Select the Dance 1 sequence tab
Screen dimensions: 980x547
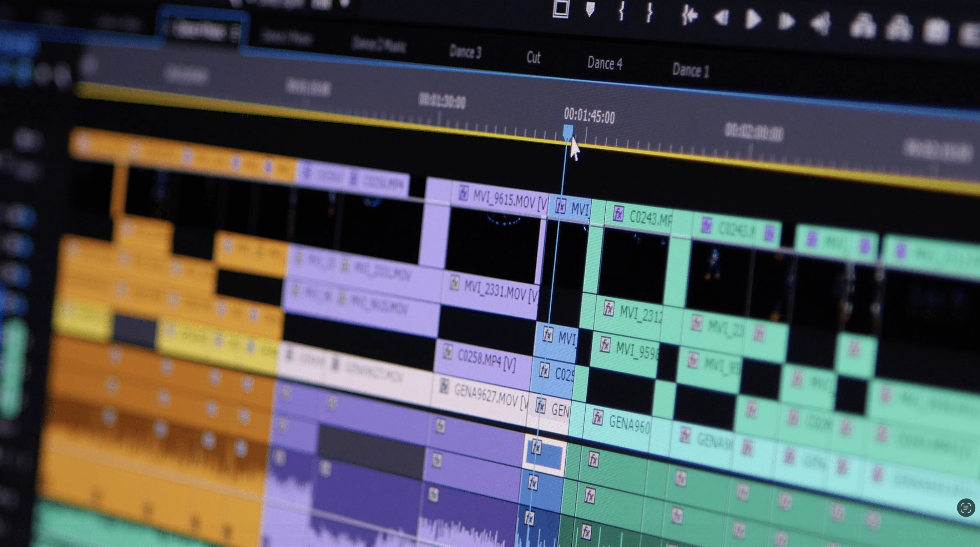click(x=691, y=71)
